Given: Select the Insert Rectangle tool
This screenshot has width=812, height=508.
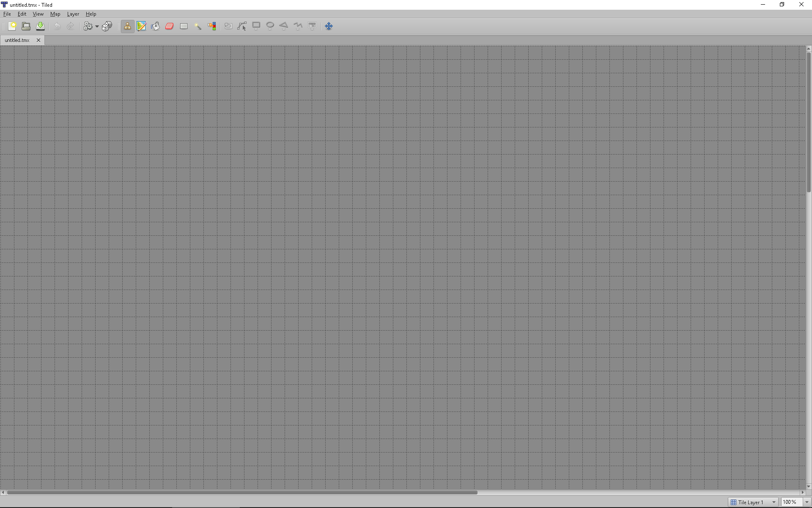Looking at the screenshot, I should click(256, 26).
